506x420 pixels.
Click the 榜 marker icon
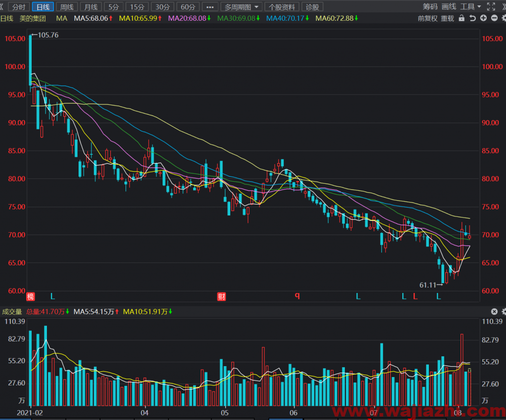[x=31, y=296]
